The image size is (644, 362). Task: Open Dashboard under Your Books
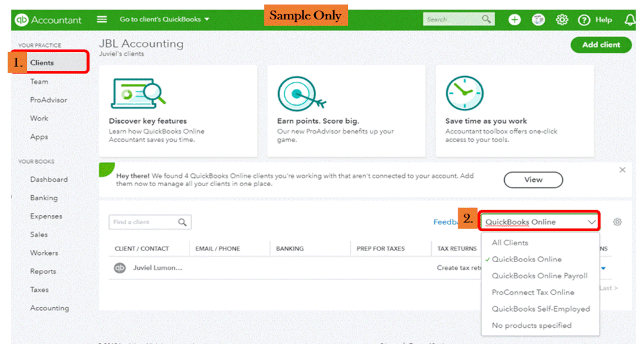click(49, 179)
